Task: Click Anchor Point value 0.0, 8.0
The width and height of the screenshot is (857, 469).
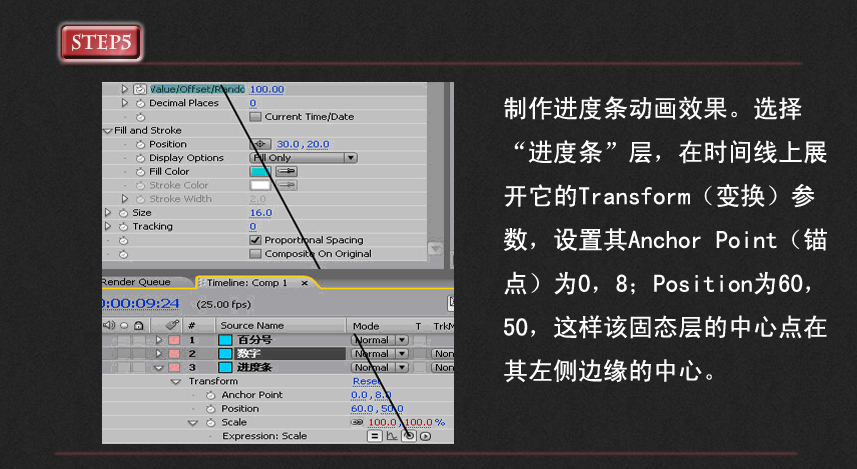Action: [x=371, y=395]
